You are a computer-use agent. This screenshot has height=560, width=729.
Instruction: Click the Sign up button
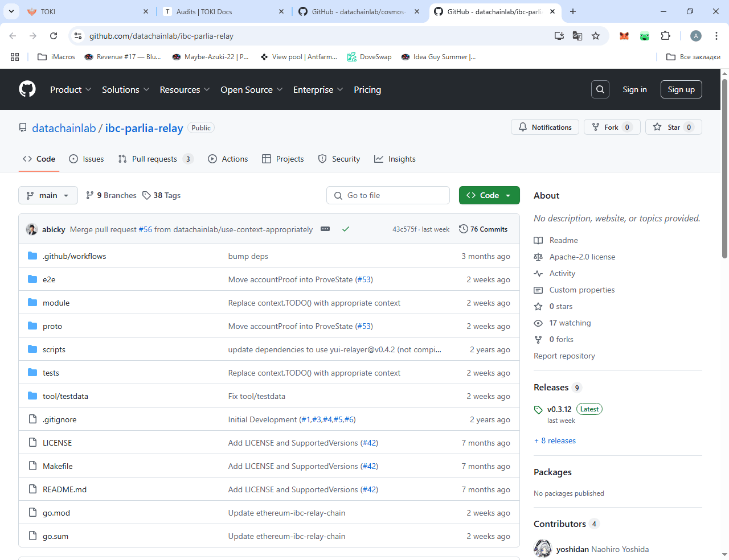[681, 89]
